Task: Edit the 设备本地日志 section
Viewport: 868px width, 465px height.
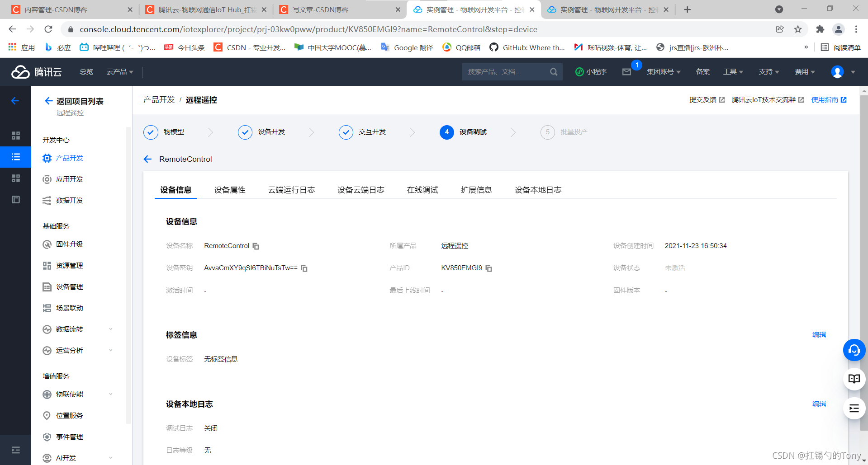Action: (819, 404)
